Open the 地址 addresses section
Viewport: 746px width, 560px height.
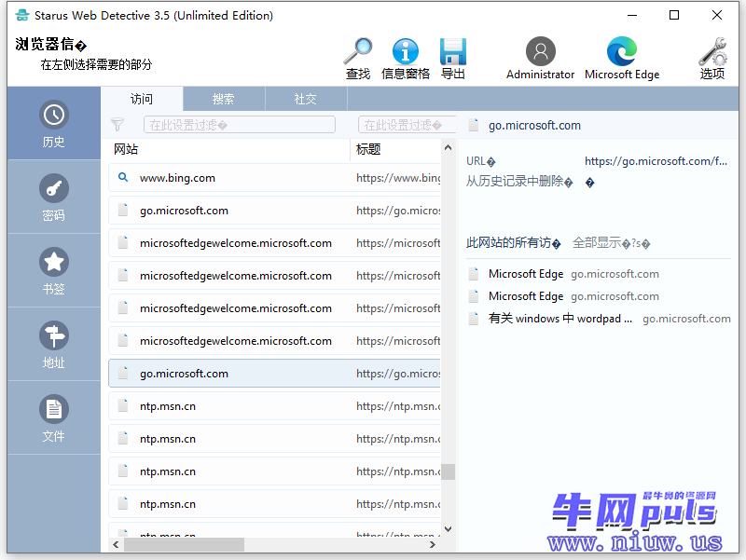point(54,345)
